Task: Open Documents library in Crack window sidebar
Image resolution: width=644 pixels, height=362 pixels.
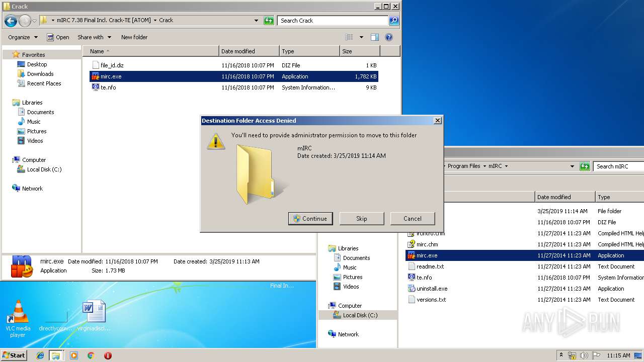Action: 40,112
